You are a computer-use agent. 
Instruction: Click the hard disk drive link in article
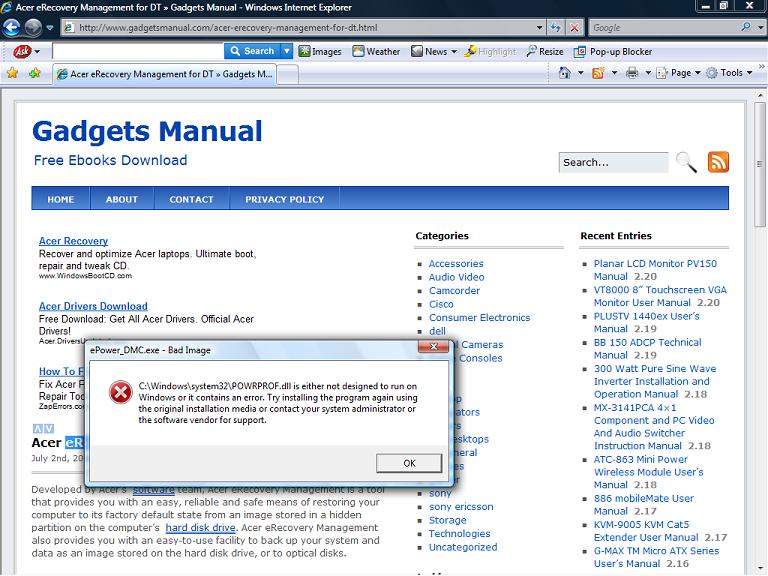click(x=201, y=528)
